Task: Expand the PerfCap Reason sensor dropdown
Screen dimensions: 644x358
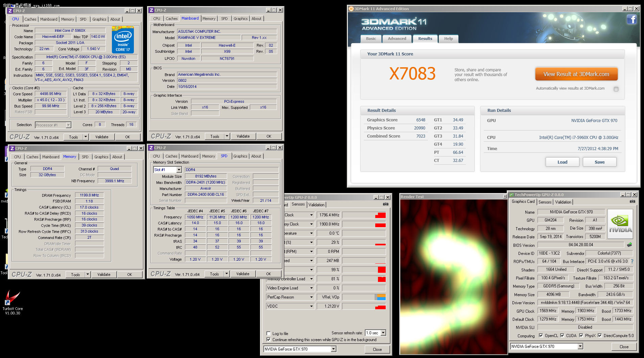Action: click(311, 297)
